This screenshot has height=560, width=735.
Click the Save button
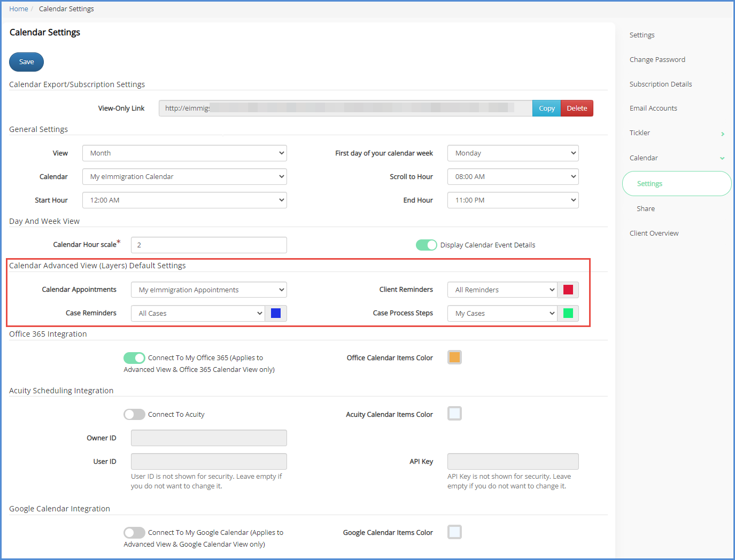click(26, 62)
